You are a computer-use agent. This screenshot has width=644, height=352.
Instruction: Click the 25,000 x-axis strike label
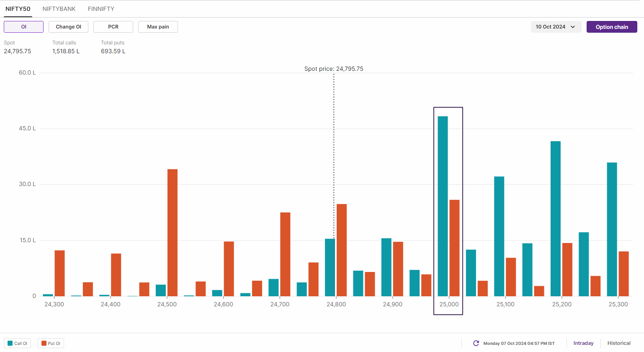pos(449,304)
